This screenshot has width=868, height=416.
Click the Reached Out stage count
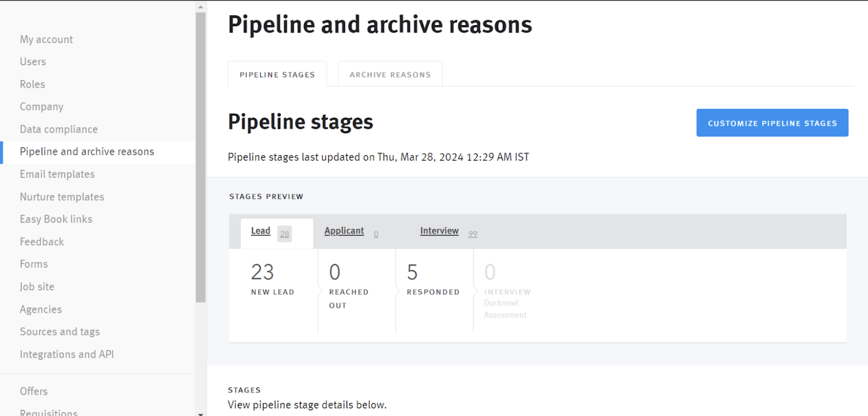334,273
